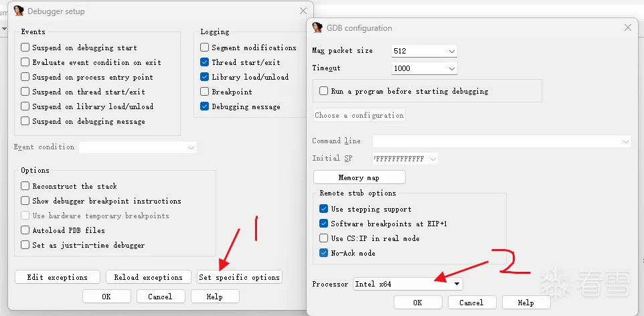644x316 pixels.
Task: Uncheck Thread start/exit logging
Action: point(205,62)
